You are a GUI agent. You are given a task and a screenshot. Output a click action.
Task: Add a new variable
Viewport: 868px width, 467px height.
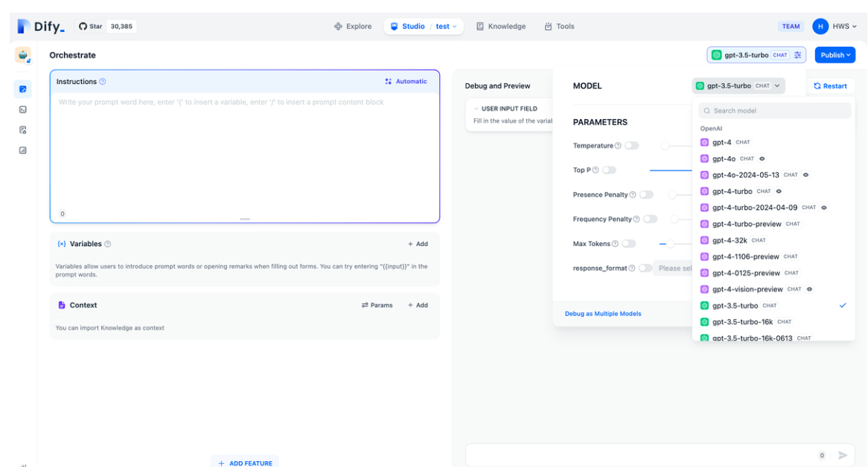click(x=418, y=244)
